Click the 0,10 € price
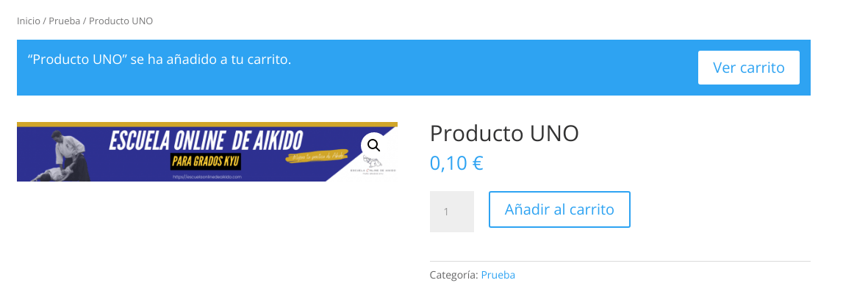 (x=456, y=163)
